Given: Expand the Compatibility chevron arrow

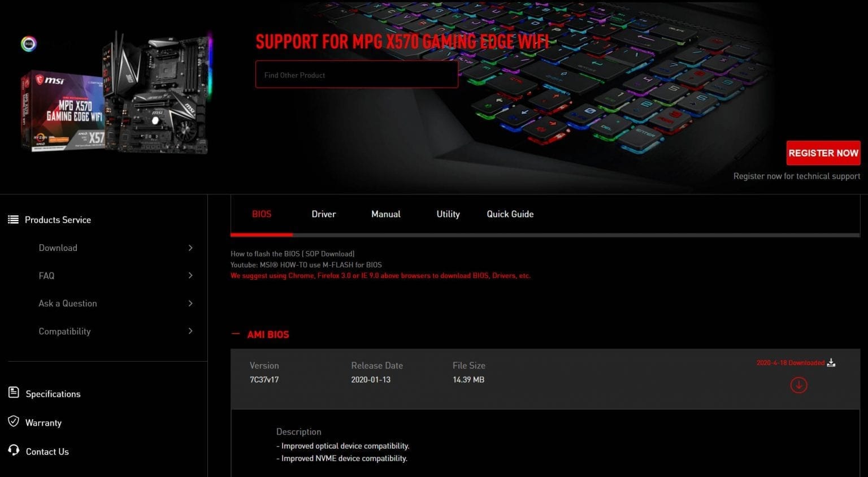Looking at the screenshot, I should (190, 331).
